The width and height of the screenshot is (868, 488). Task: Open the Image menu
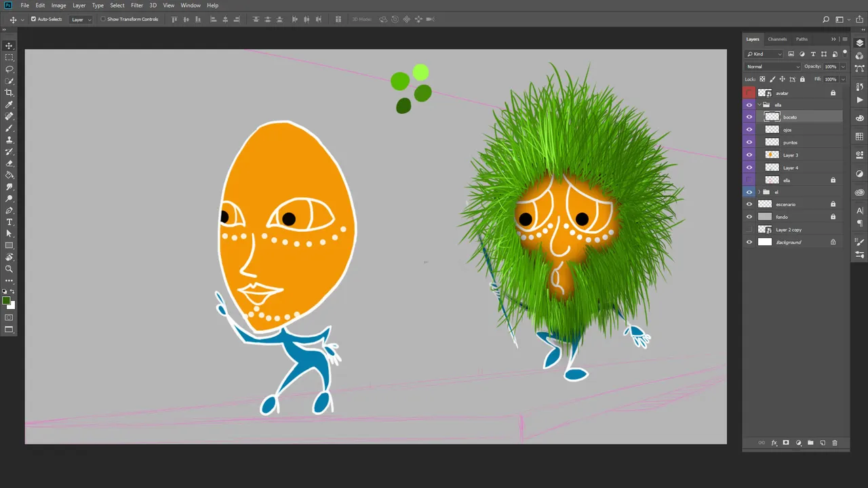pyautogui.click(x=58, y=5)
